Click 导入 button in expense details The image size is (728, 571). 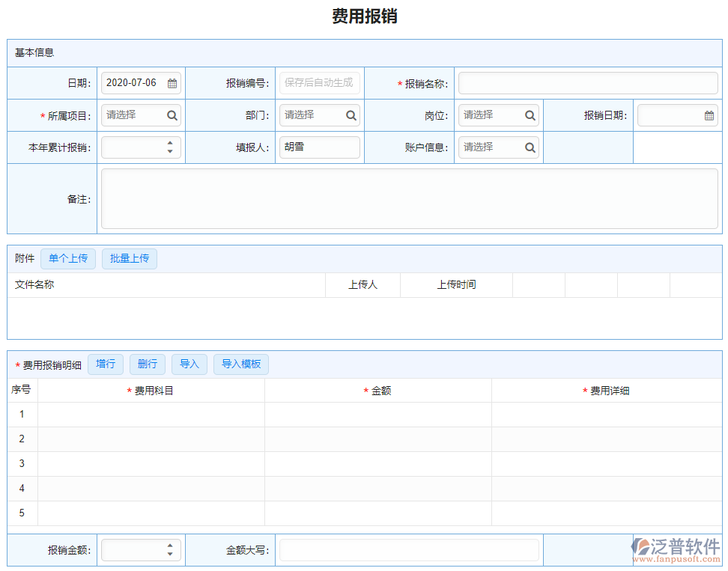(x=189, y=364)
